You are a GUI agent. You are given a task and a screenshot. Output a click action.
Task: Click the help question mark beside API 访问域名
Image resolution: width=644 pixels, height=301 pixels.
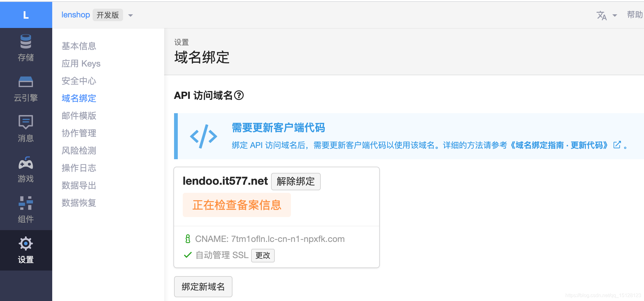pos(239,95)
